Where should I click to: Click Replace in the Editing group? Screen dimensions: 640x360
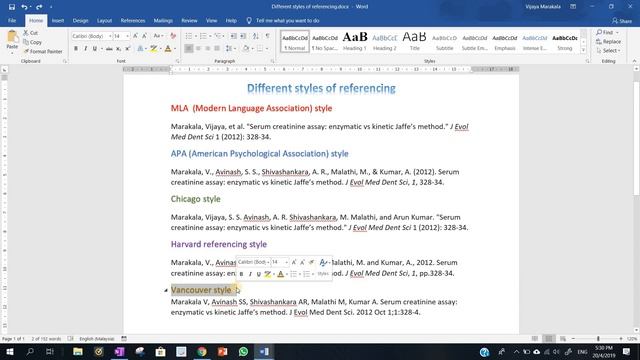coord(608,42)
